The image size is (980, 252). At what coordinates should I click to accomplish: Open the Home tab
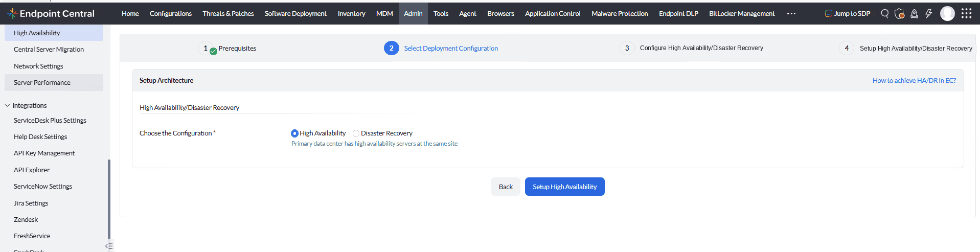click(130, 13)
